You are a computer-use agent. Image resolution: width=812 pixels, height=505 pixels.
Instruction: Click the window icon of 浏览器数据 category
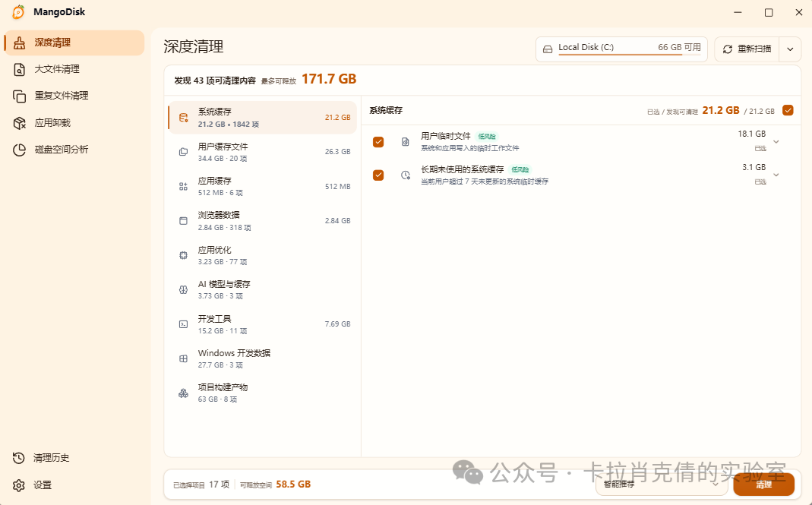point(183,221)
